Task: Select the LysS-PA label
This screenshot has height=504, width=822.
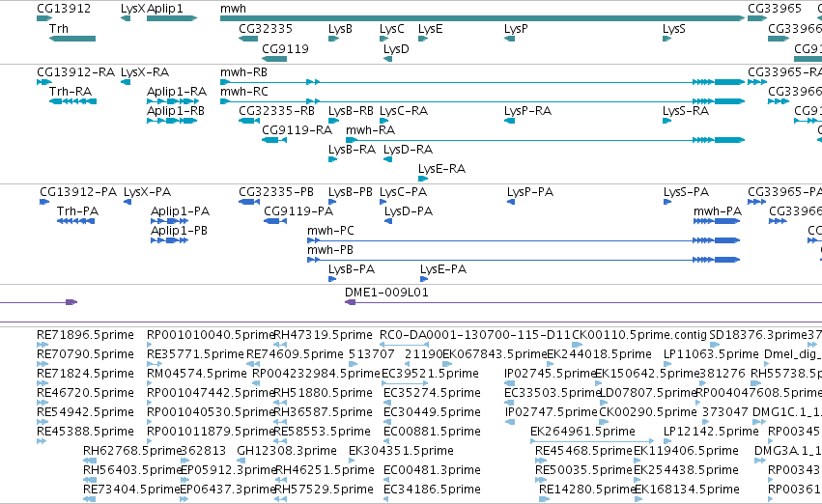Action: pyautogui.click(x=686, y=192)
